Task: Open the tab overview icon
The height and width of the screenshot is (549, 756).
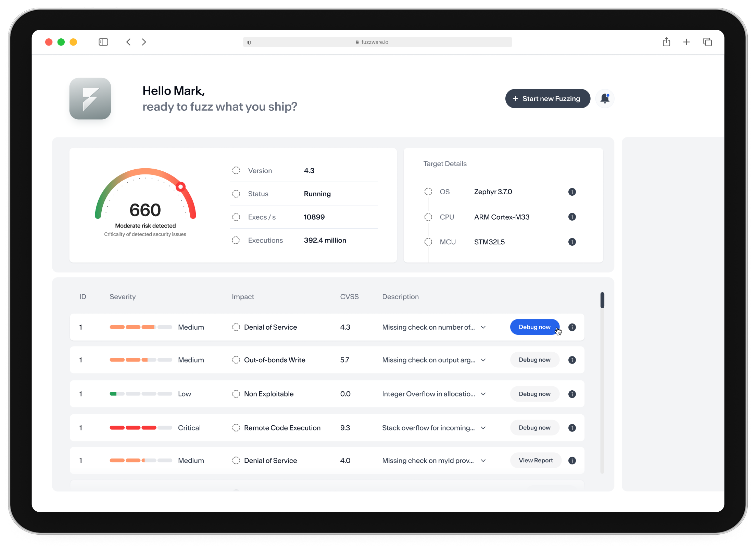Action: click(707, 42)
